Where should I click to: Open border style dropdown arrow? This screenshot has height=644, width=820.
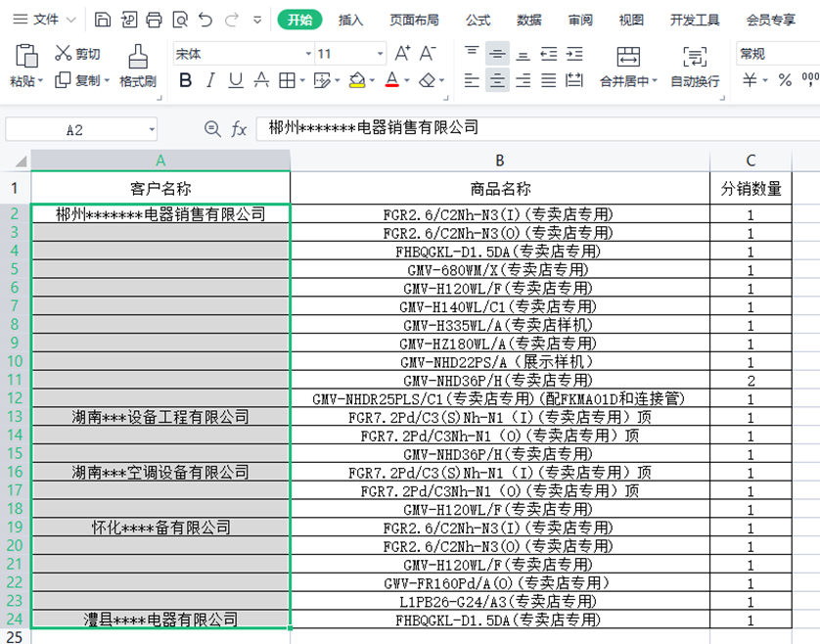302,81
